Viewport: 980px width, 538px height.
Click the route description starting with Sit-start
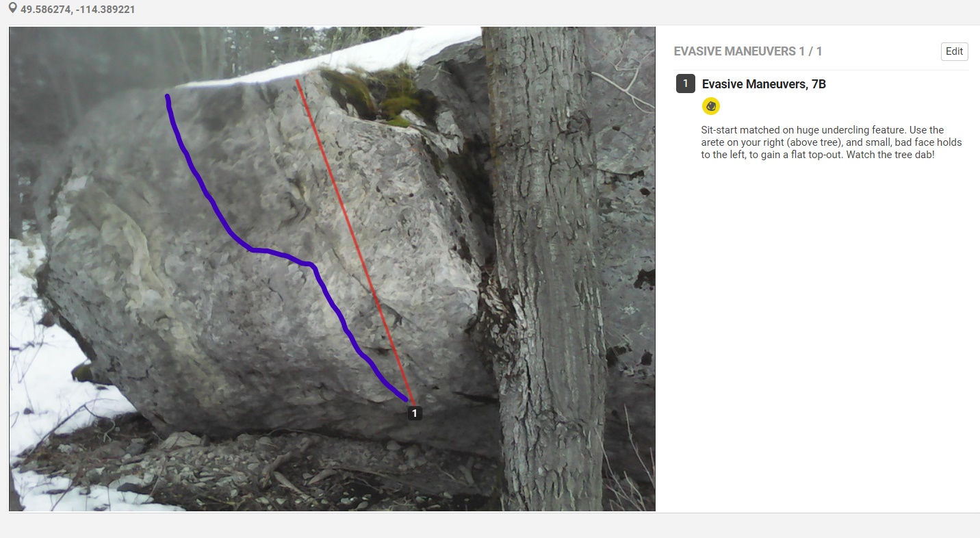tap(831, 142)
